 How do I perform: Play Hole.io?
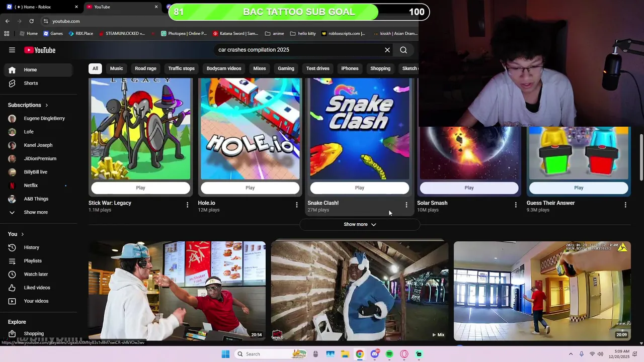coord(250,188)
